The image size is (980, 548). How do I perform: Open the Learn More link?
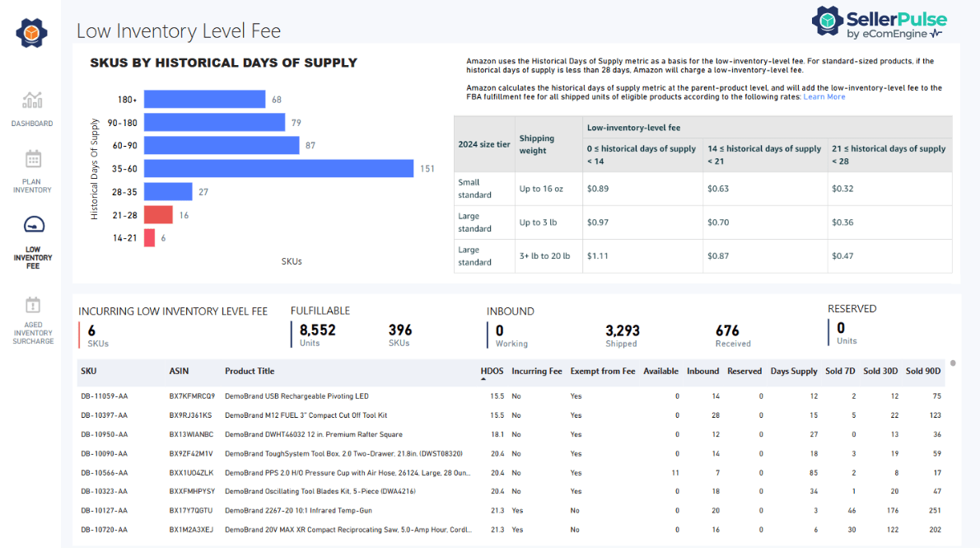(x=824, y=96)
